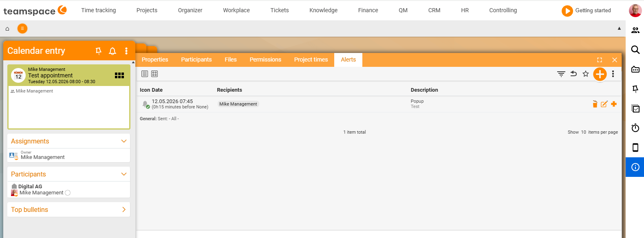This screenshot has height=238, width=644.
Task: Open Mike Management owner under Assignments
Action: tap(43, 157)
